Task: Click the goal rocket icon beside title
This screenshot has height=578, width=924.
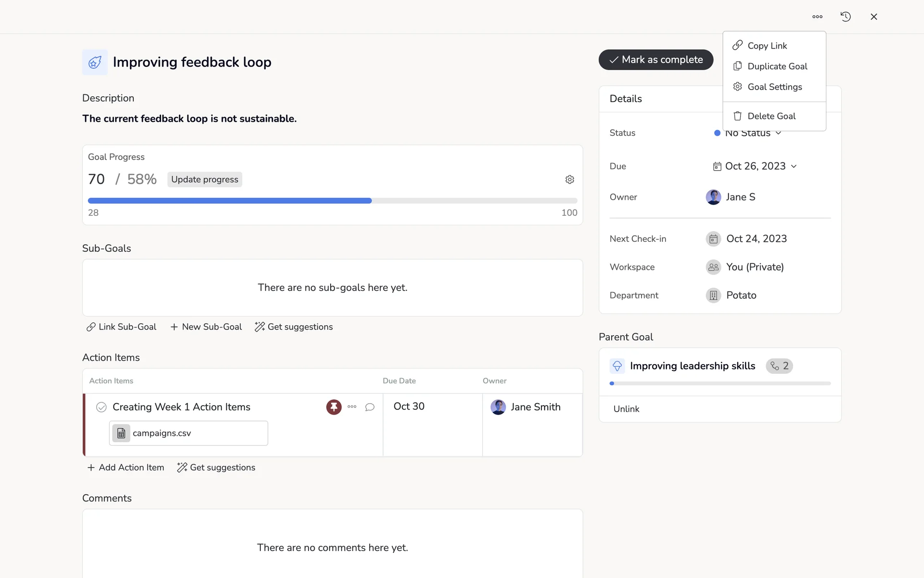Action: click(x=95, y=62)
